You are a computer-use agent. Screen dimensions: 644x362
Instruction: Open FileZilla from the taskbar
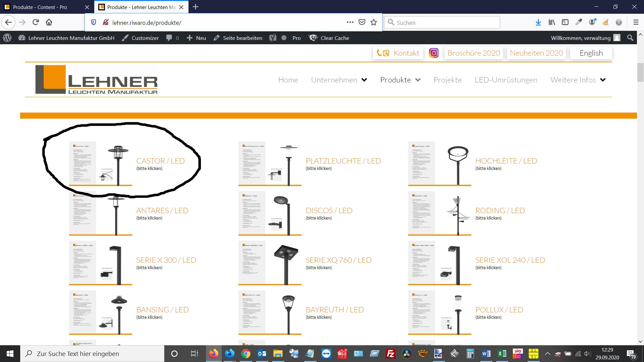(391, 354)
